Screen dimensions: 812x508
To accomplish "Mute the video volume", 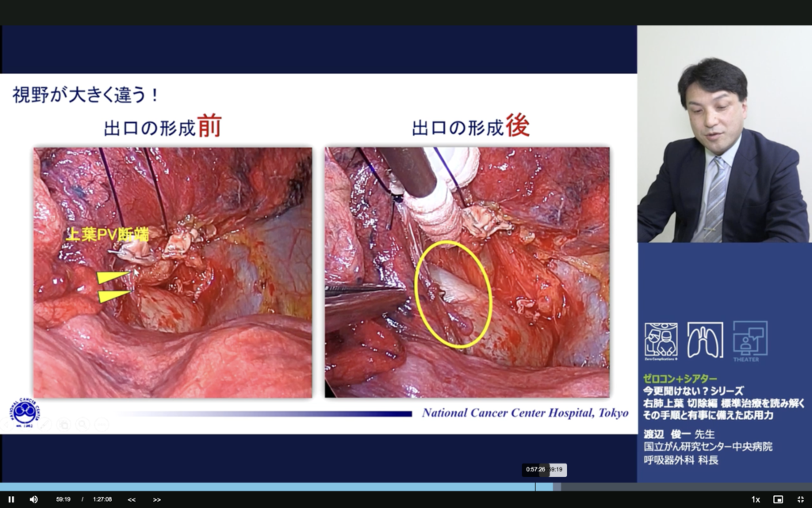I will pos(33,499).
